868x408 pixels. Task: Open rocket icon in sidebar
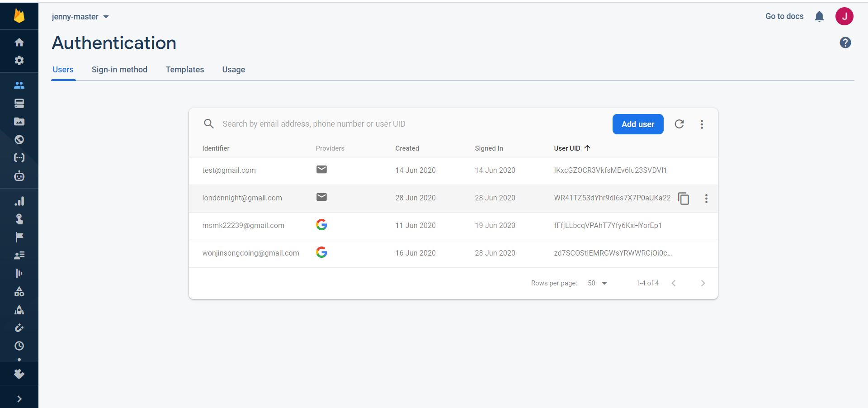pos(19,310)
